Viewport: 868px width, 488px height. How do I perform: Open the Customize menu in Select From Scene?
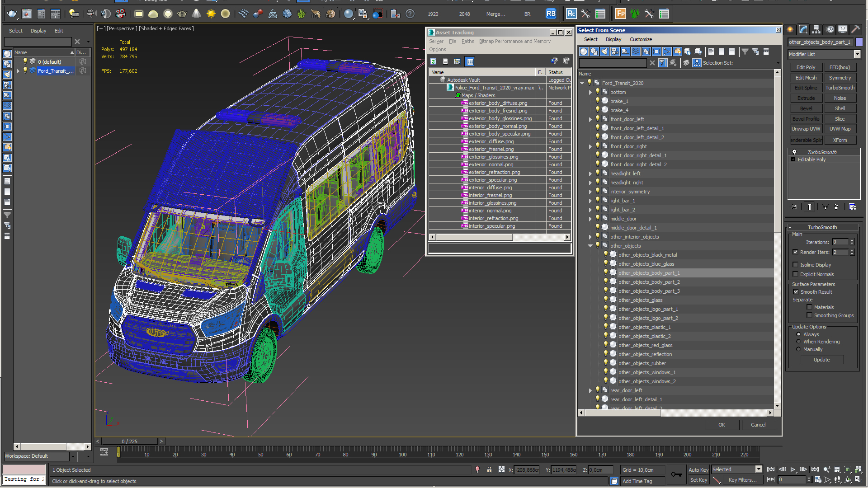pos(641,39)
